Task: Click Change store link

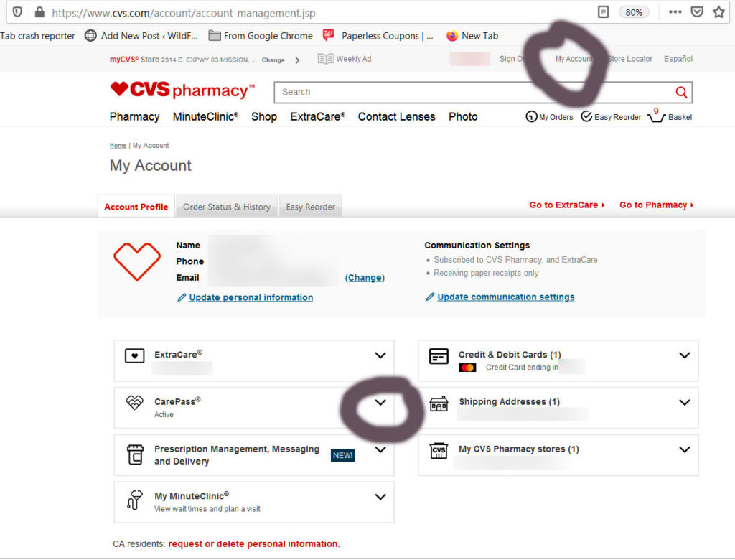Action: point(273,60)
